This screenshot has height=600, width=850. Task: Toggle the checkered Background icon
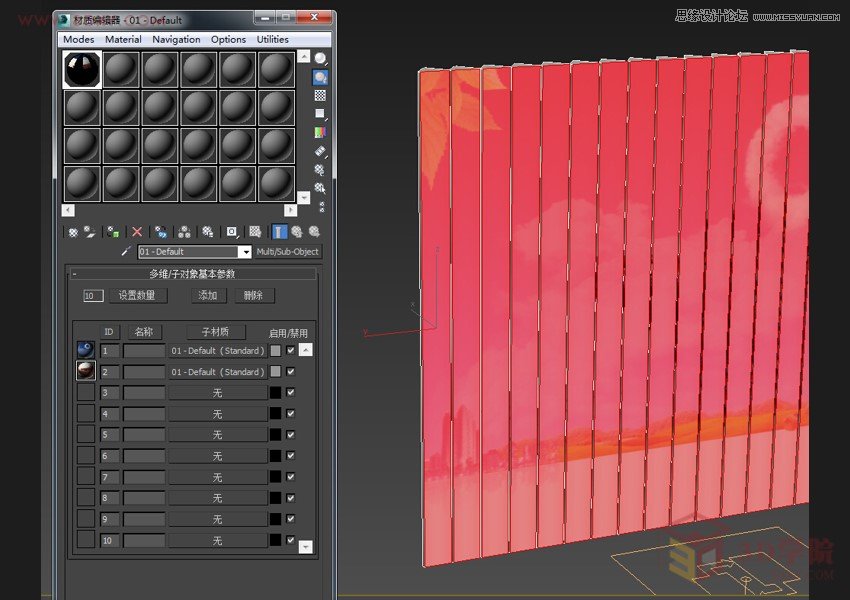click(322, 96)
